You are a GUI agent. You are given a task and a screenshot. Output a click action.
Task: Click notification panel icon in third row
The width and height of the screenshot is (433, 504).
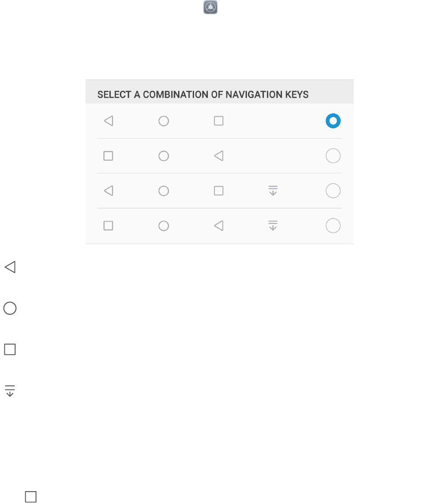point(273,191)
